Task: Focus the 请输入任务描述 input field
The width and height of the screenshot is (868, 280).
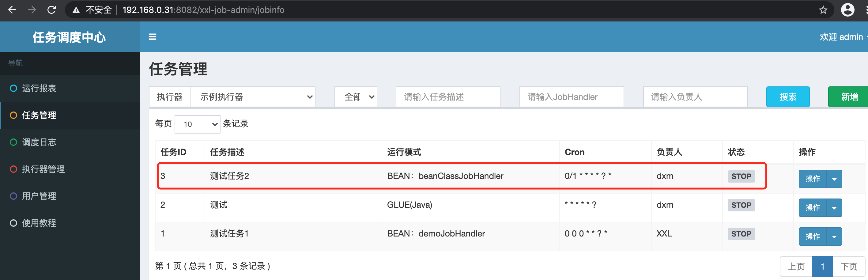Action: (448, 97)
